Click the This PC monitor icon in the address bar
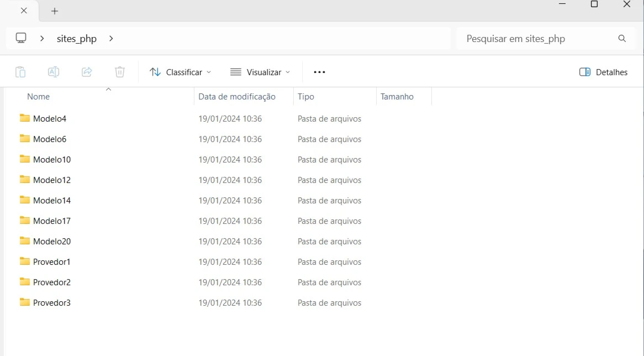 [21, 38]
